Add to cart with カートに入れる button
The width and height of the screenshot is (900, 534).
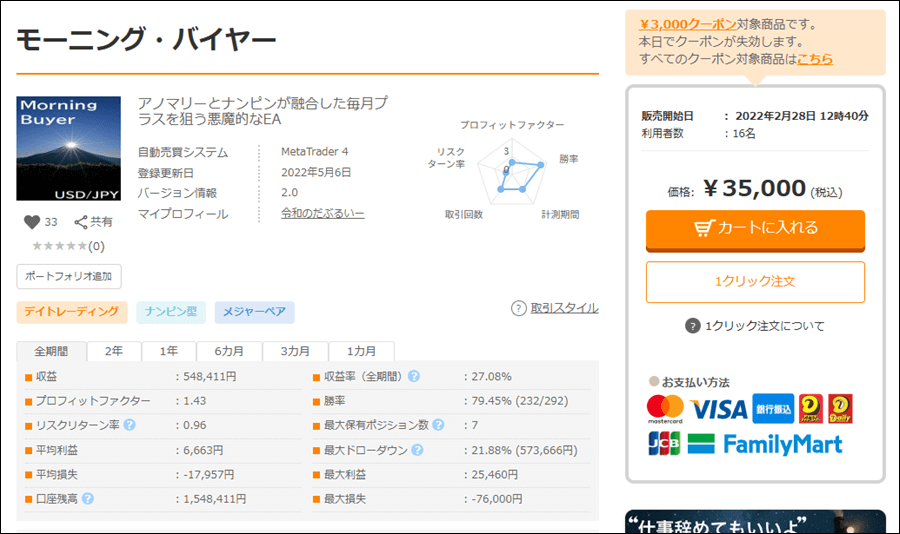tap(755, 228)
